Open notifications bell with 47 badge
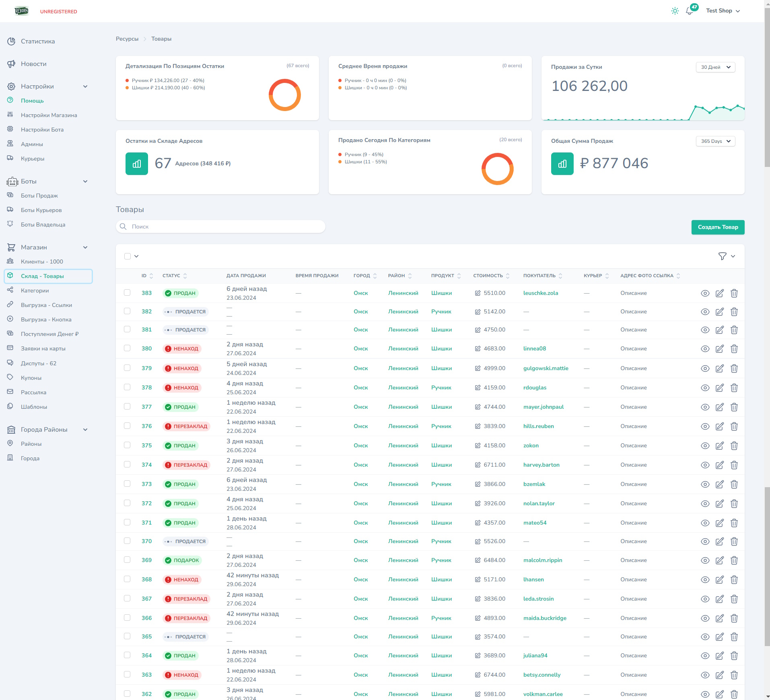This screenshot has width=770, height=700. pos(690,11)
